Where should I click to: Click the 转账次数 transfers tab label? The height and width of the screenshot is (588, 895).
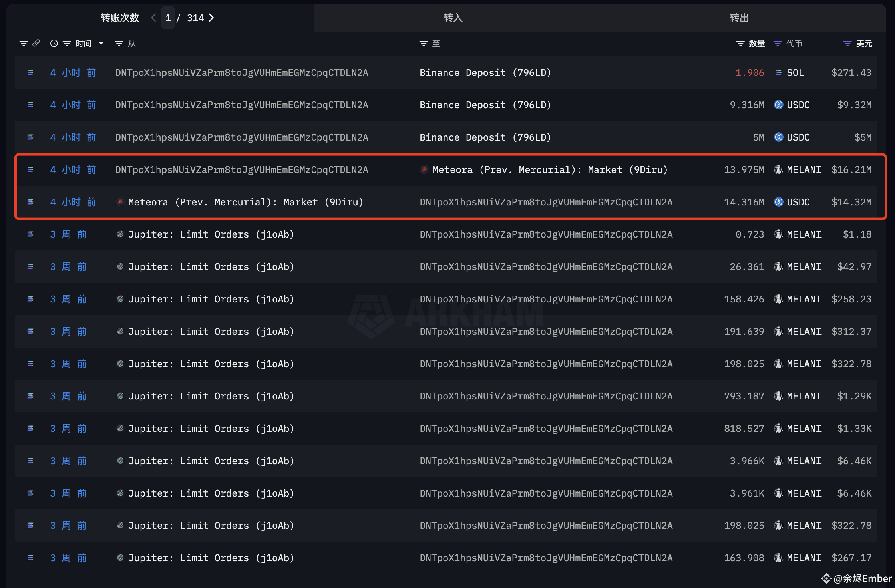click(x=120, y=18)
